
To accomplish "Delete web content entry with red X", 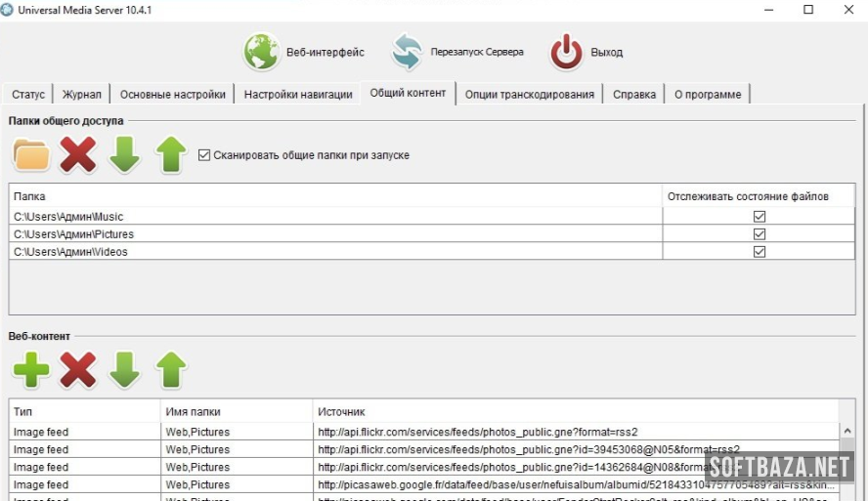I will [x=78, y=370].
